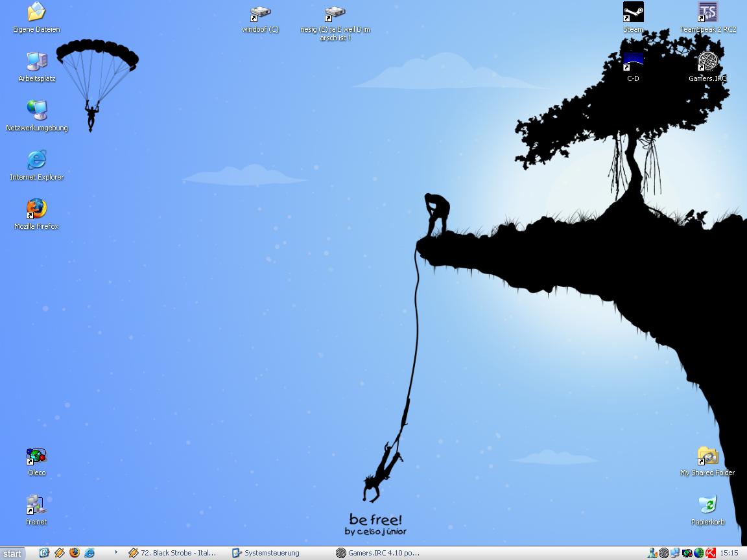Click the Oleco desktop shortcut
Screen dimensions: 747x560
tap(37, 457)
